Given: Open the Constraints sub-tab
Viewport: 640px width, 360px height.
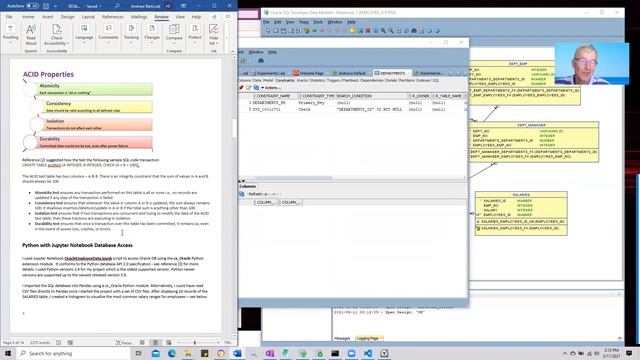Looking at the screenshot, I should [285, 80].
